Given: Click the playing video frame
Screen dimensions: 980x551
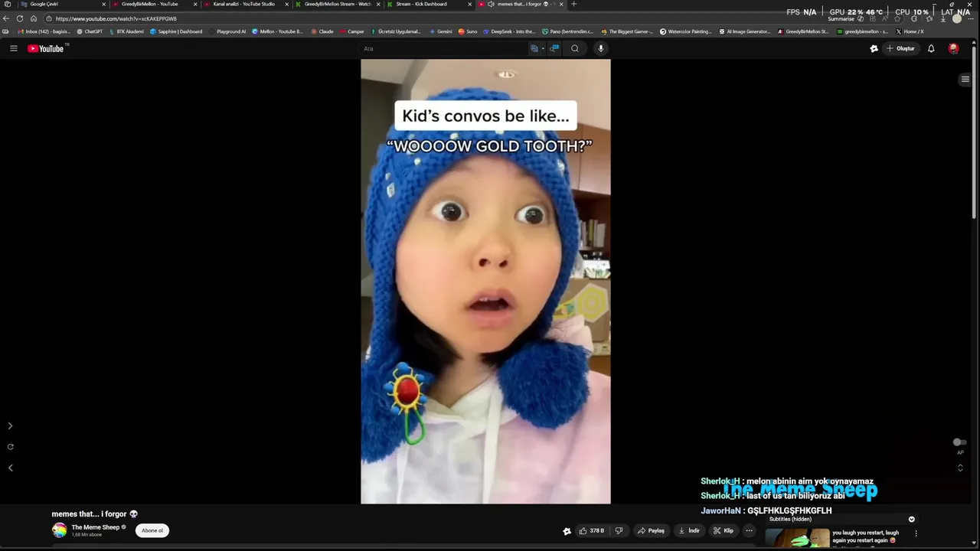Looking at the screenshot, I should [485, 282].
